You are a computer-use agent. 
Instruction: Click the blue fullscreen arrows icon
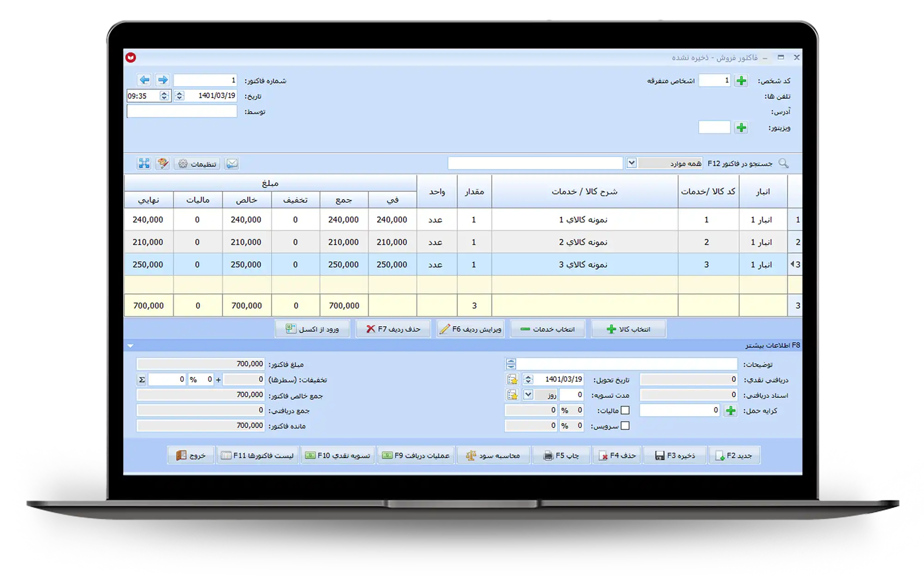click(144, 164)
